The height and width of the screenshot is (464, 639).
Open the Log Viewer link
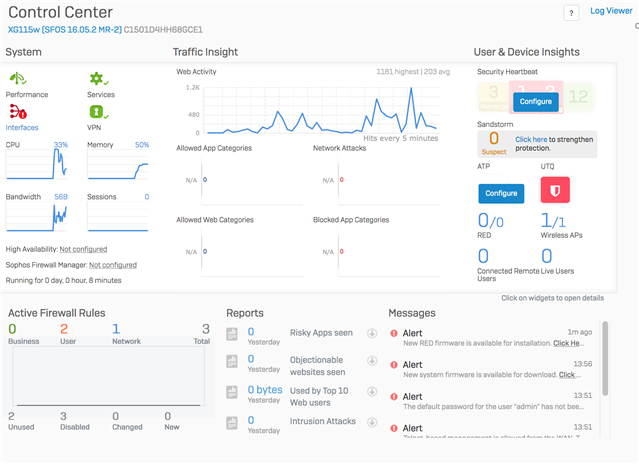click(611, 11)
